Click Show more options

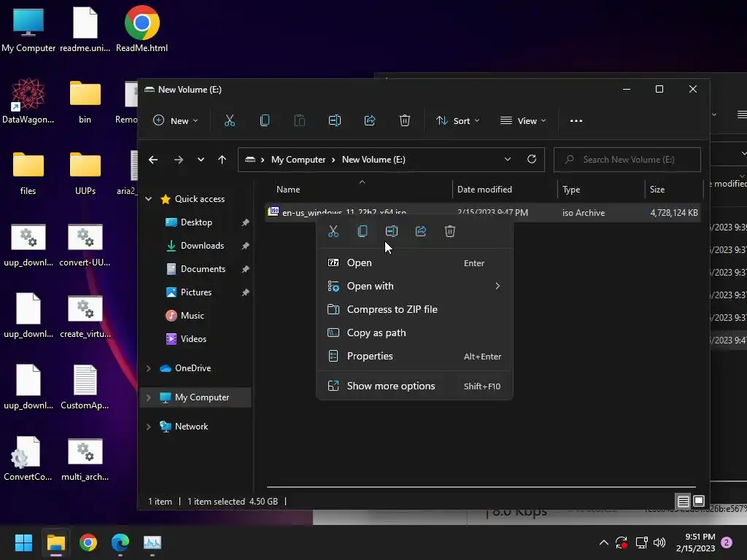[x=414, y=386]
